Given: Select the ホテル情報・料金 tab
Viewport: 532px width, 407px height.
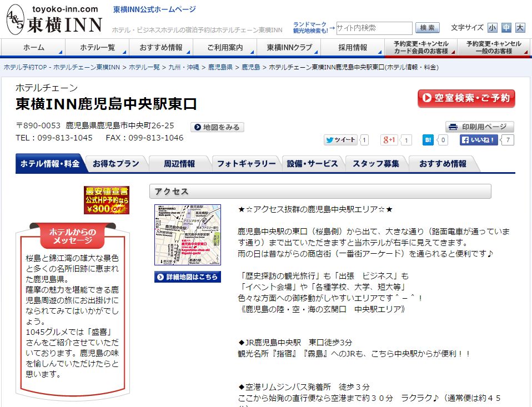Looking at the screenshot, I should coord(50,163).
